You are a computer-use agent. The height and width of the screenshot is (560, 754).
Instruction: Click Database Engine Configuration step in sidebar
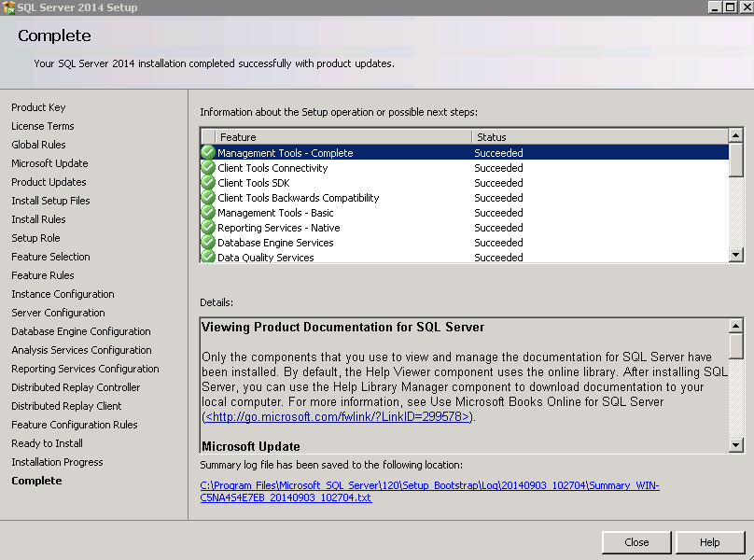(x=81, y=331)
